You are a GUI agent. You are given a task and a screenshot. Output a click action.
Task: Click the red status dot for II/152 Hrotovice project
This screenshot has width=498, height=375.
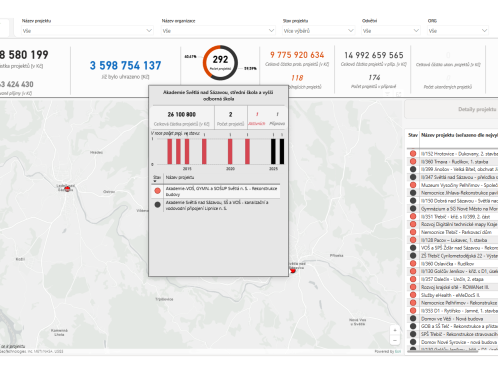pos(413,154)
